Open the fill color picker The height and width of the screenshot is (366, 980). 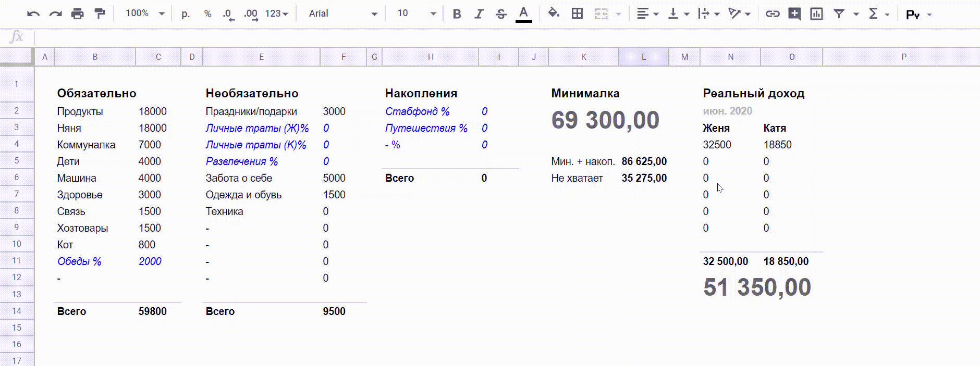pyautogui.click(x=554, y=14)
